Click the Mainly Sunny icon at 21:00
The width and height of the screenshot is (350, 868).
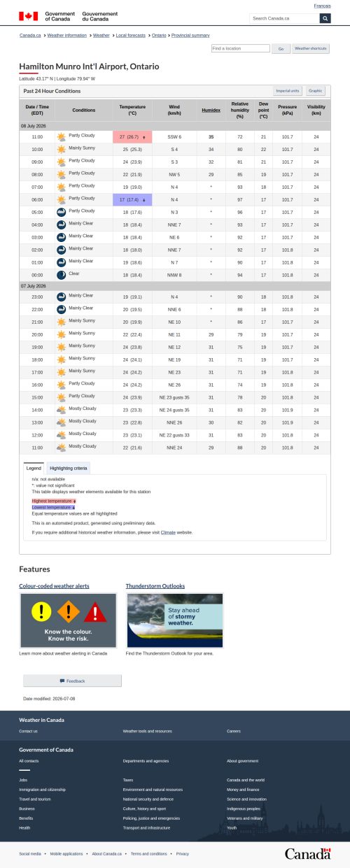[x=62, y=322]
